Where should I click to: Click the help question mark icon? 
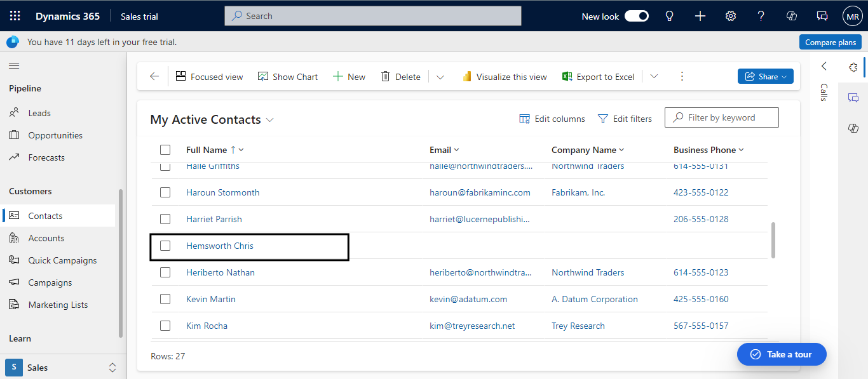coord(761,16)
